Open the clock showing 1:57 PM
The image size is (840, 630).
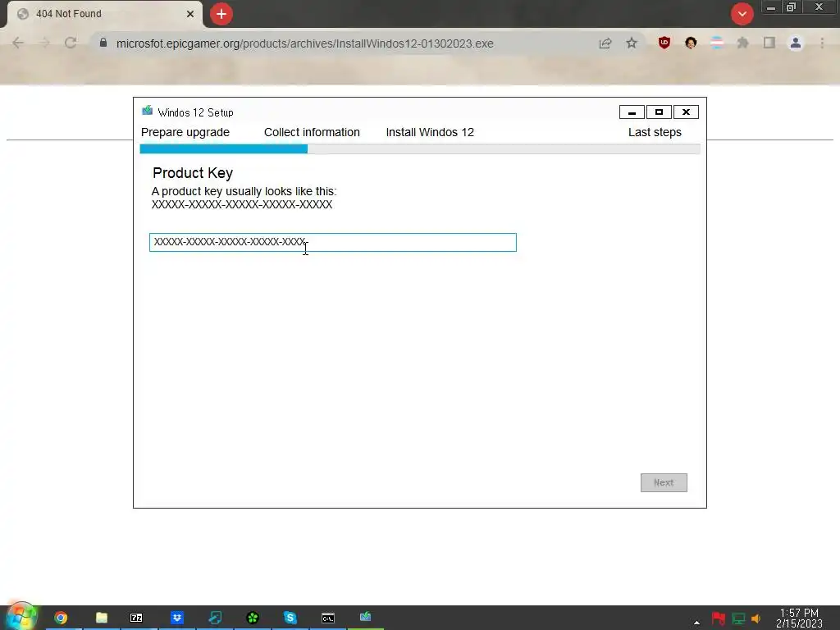tap(799, 619)
